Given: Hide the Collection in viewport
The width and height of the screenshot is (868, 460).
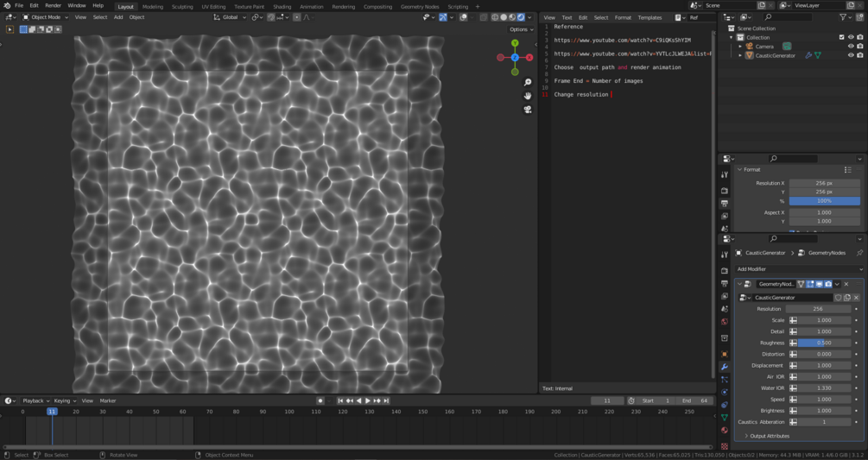Looking at the screenshot, I should click(851, 37).
